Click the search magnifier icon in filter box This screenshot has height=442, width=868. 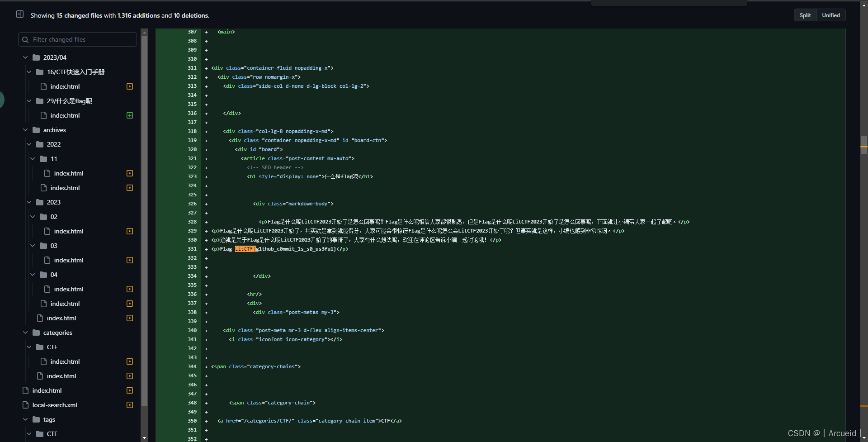coord(25,40)
